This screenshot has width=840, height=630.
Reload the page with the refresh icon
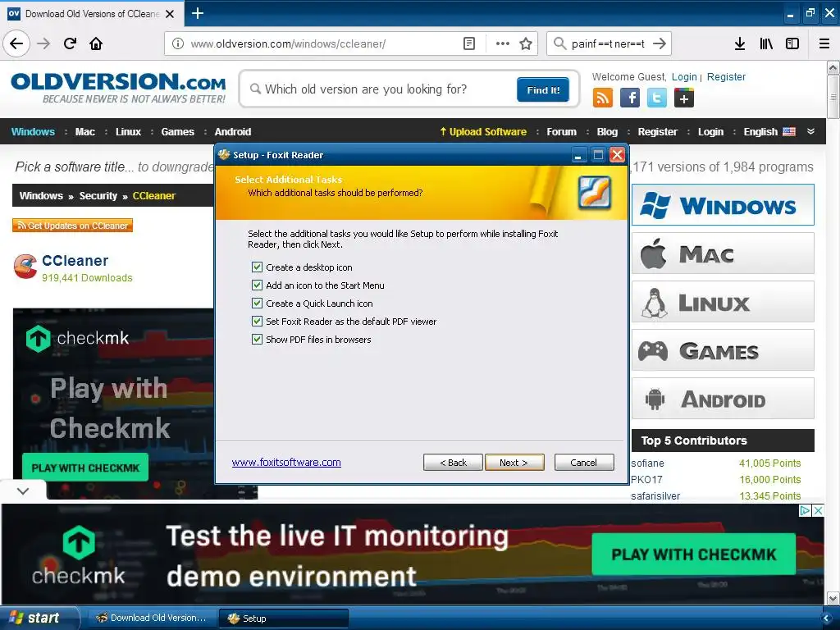click(70, 43)
